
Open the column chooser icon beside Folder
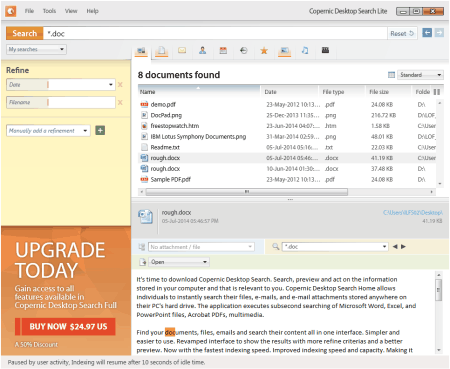click(x=437, y=92)
